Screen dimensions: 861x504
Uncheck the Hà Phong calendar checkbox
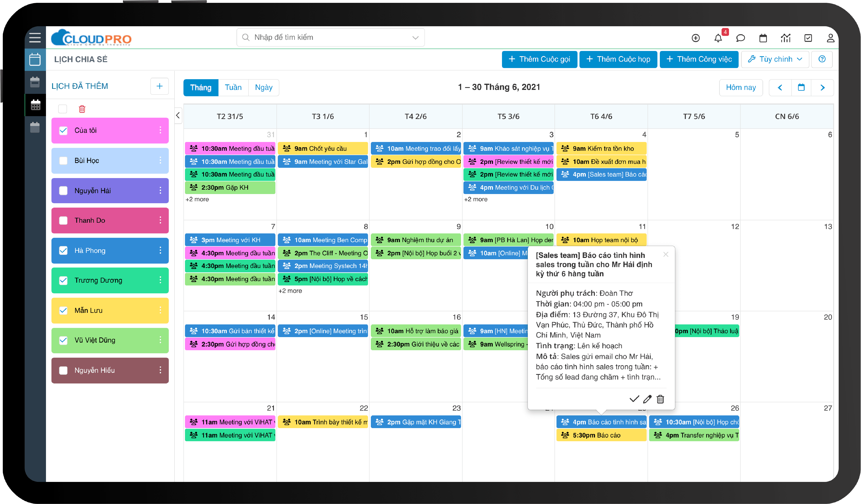click(63, 250)
